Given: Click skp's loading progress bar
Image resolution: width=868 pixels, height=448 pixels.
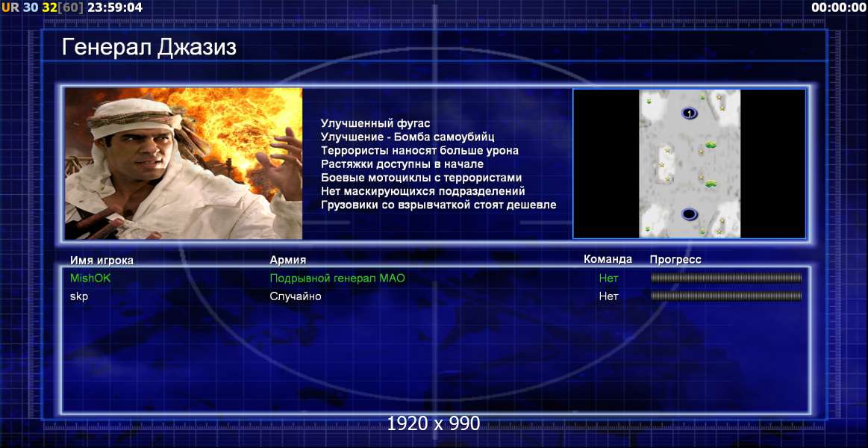Looking at the screenshot, I should pos(726,296).
